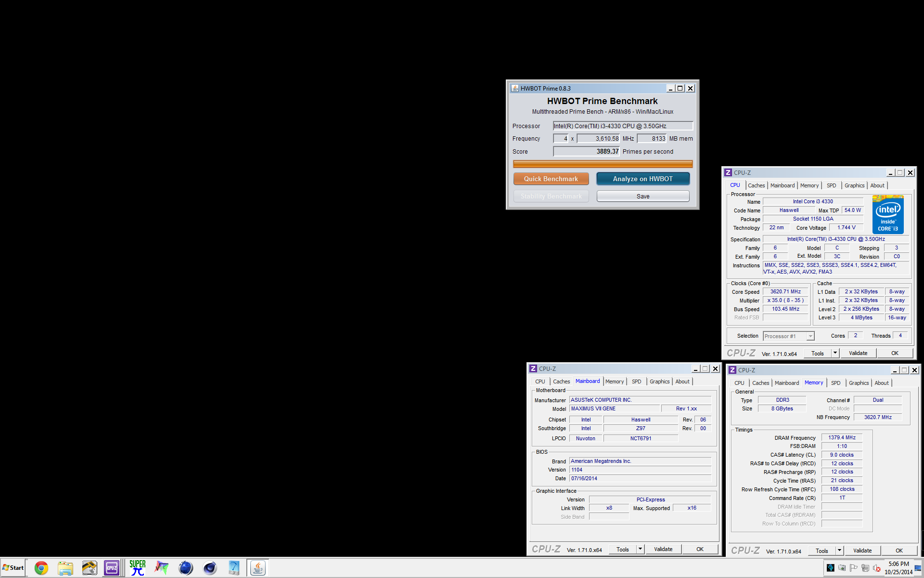Click the Start button
This screenshot has height=578, width=924.
(13, 568)
